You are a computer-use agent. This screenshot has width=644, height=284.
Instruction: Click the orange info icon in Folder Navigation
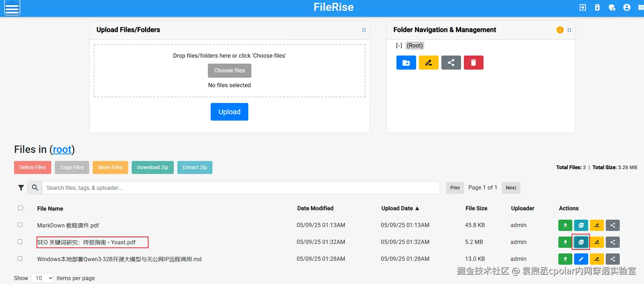560,30
